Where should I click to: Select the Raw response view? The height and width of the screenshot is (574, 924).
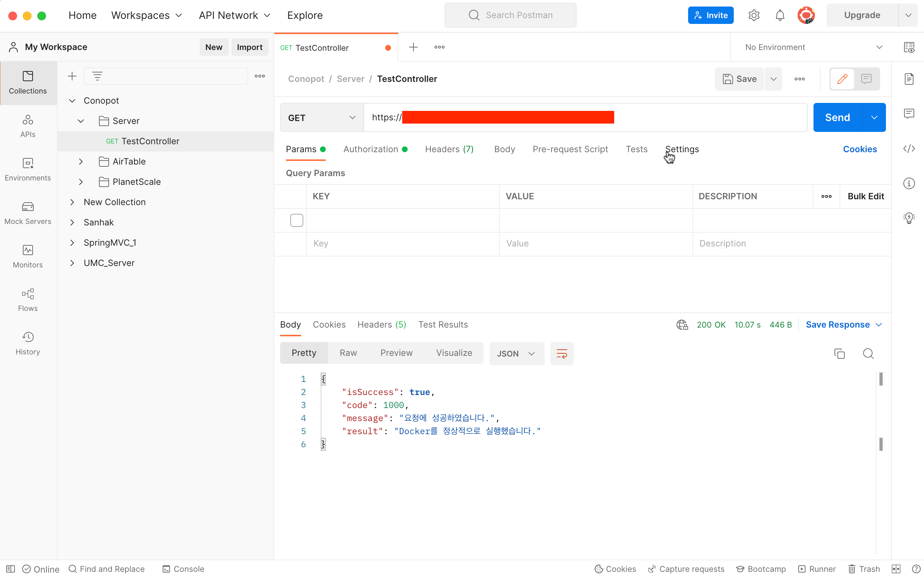(348, 353)
